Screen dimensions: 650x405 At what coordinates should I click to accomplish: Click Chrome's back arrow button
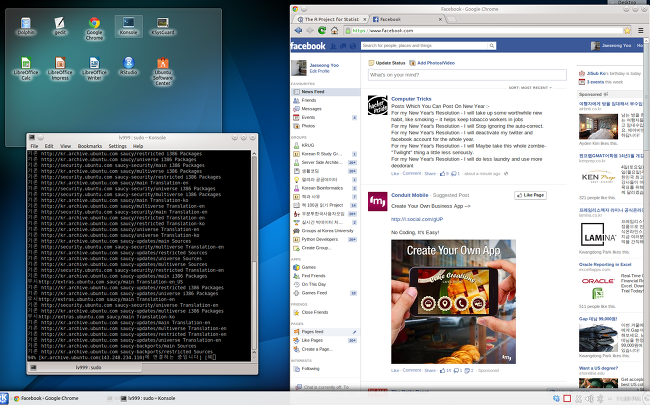point(298,30)
